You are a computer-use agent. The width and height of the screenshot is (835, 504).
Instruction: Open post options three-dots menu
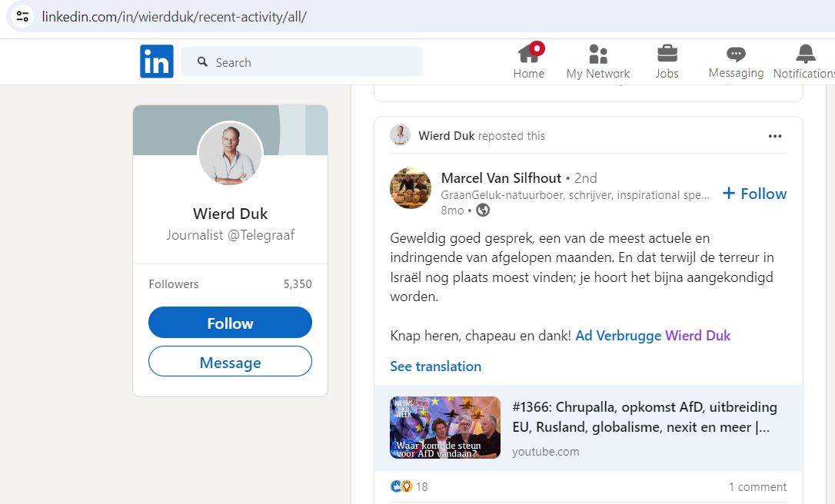(x=775, y=136)
